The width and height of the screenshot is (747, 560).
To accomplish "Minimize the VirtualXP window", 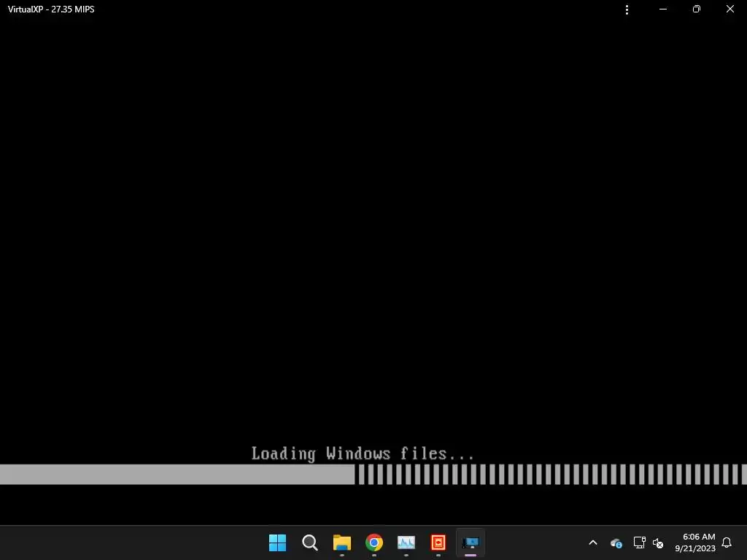I will pos(662,9).
